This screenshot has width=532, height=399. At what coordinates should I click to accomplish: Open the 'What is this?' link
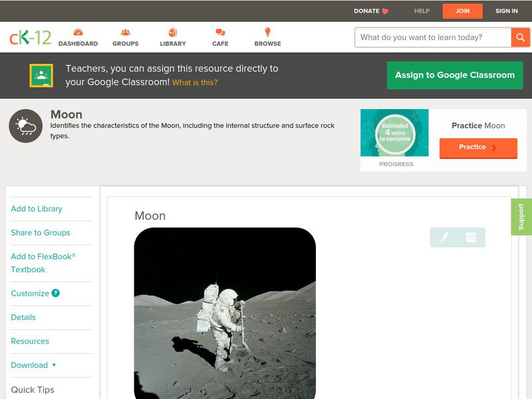195,82
